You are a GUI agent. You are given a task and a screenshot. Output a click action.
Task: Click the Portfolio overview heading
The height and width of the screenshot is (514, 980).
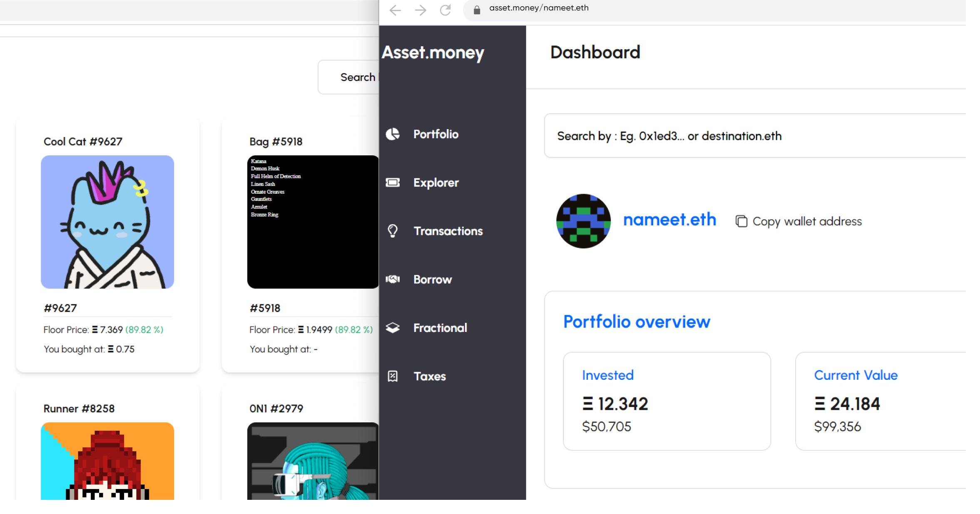click(637, 322)
